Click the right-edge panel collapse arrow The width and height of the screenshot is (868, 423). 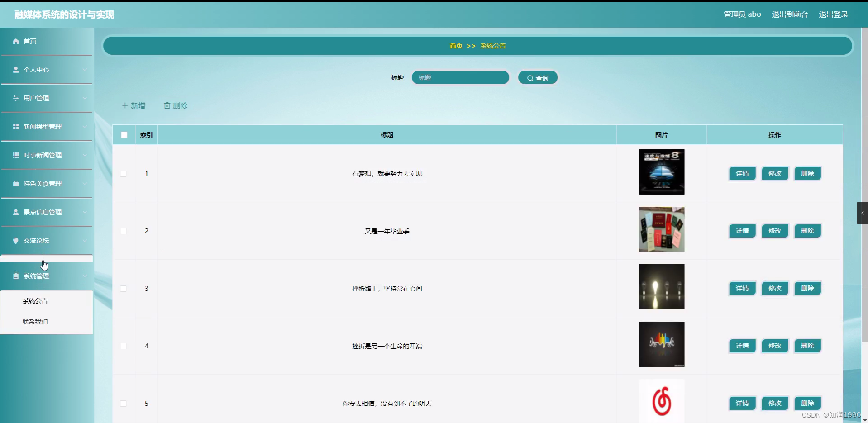click(x=863, y=213)
